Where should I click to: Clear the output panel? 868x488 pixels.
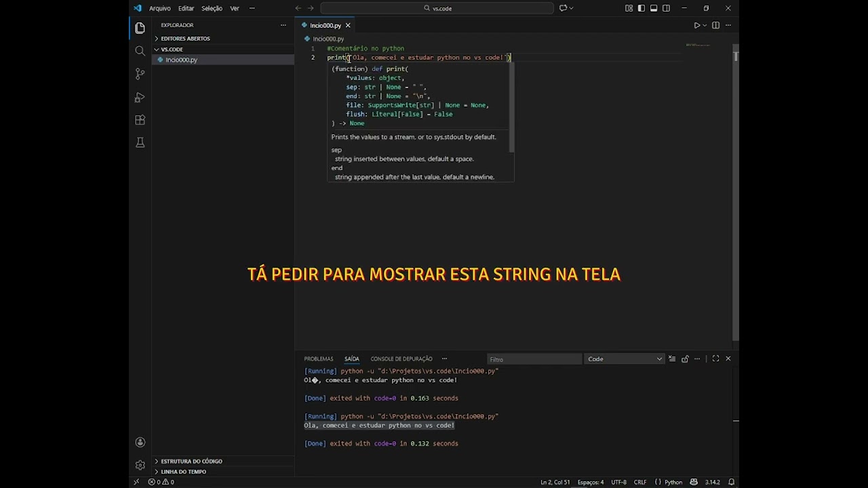coord(672,359)
